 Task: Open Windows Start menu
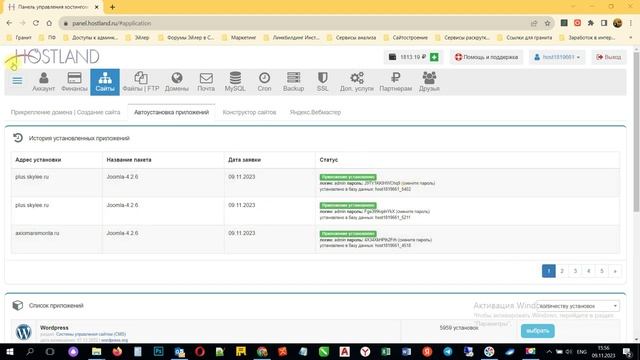[x=9, y=351]
